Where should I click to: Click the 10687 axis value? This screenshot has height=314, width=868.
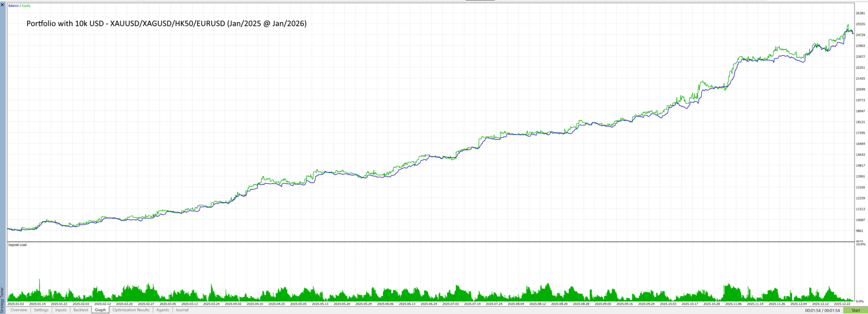(860, 220)
